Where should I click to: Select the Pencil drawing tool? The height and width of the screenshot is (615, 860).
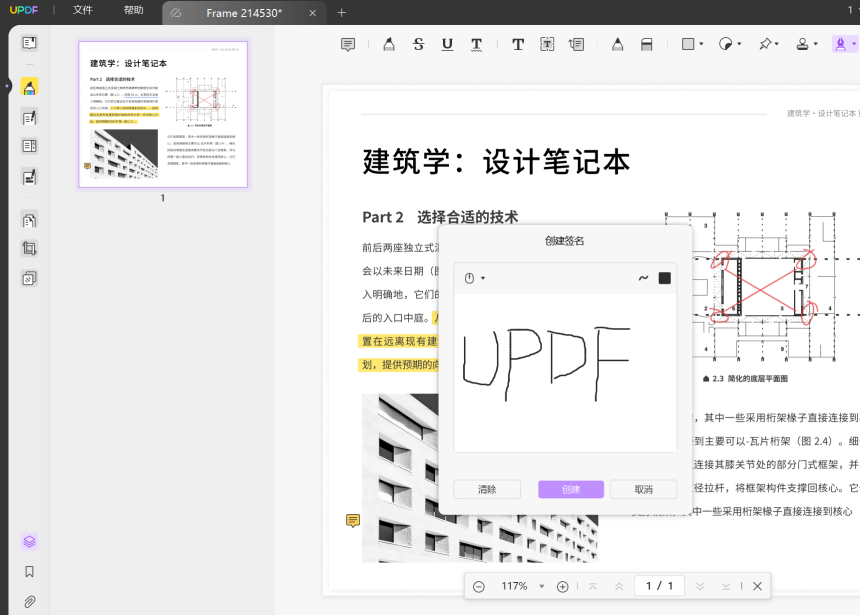tap(618, 44)
